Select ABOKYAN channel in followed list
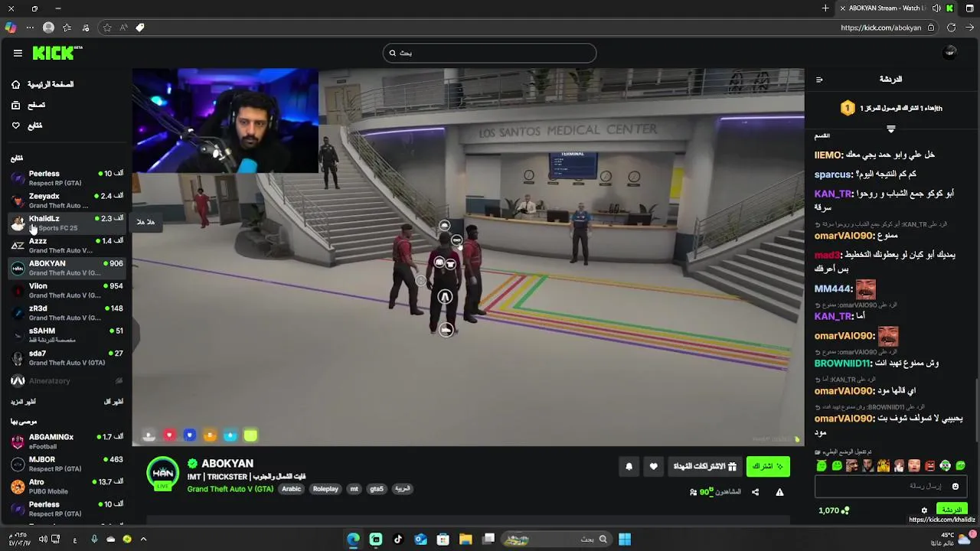The width and height of the screenshot is (980, 551). click(x=67, y=268)
